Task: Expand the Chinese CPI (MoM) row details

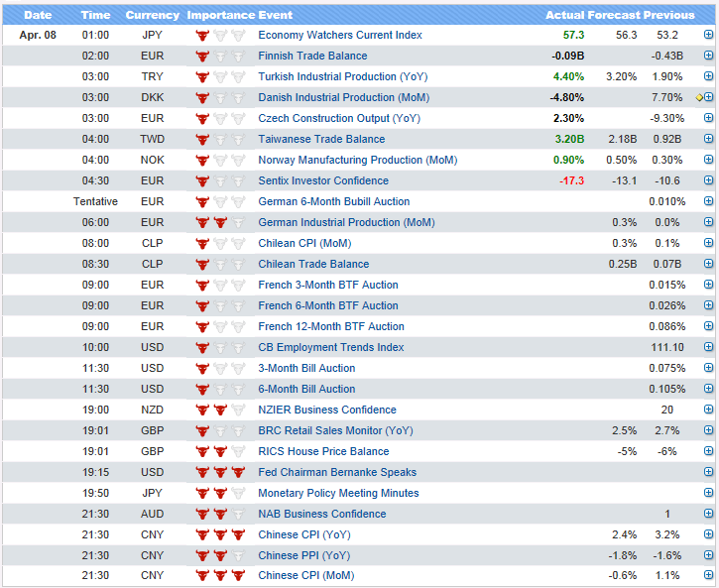Action: [708, 575]
